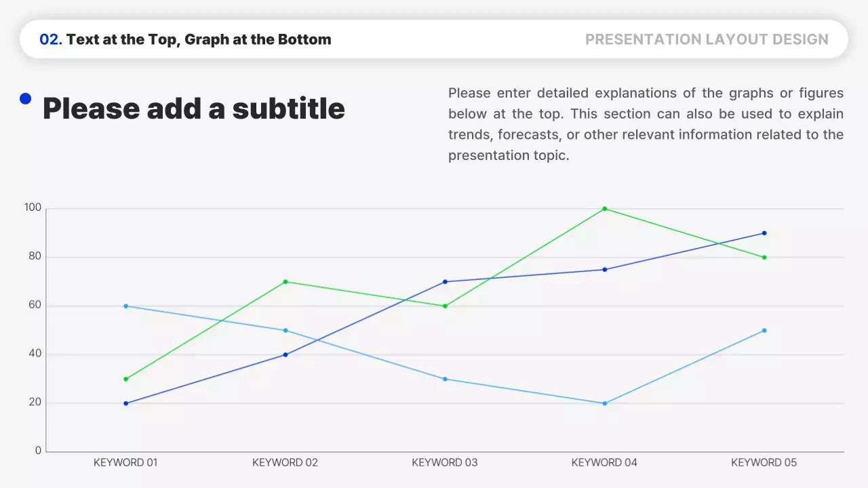
Task: Select the "Text at the Top, Graph at the Bottom" title
Action: click(x=199, y=39)
